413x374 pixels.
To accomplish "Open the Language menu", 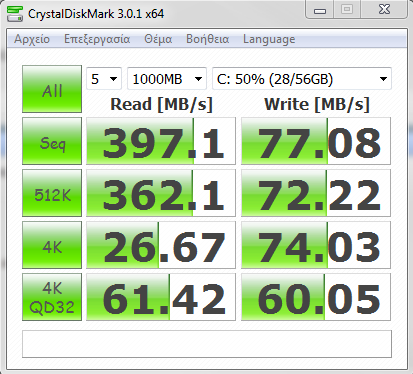I will pos(269,39).
